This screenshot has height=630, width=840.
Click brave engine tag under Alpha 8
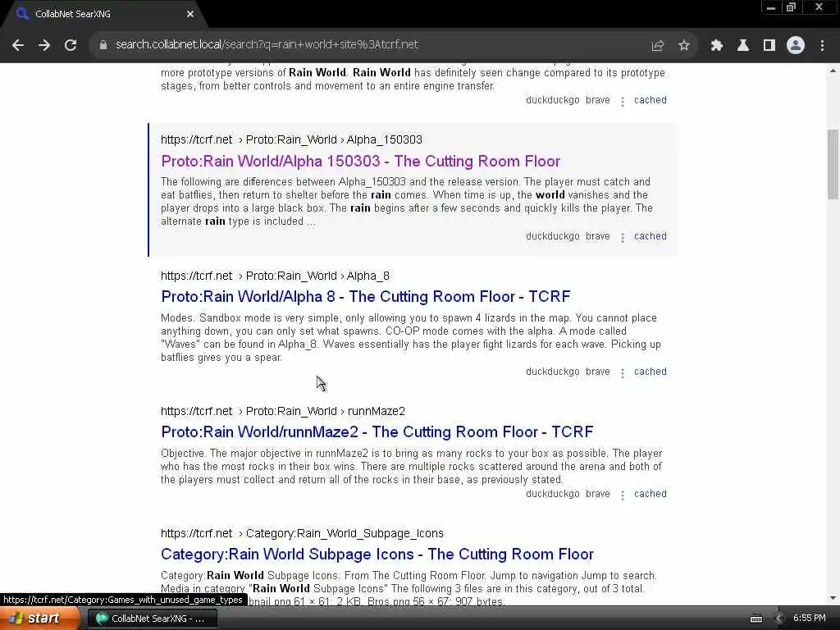click(x=598, y=372)
